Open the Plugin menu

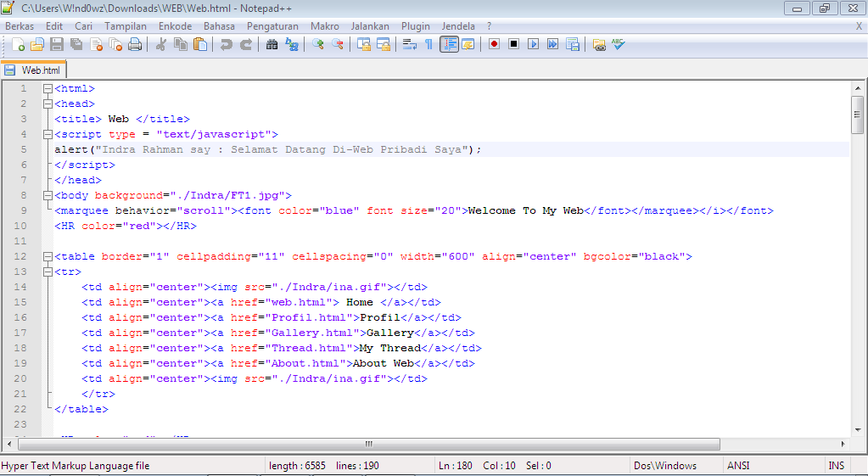[416, 26]
